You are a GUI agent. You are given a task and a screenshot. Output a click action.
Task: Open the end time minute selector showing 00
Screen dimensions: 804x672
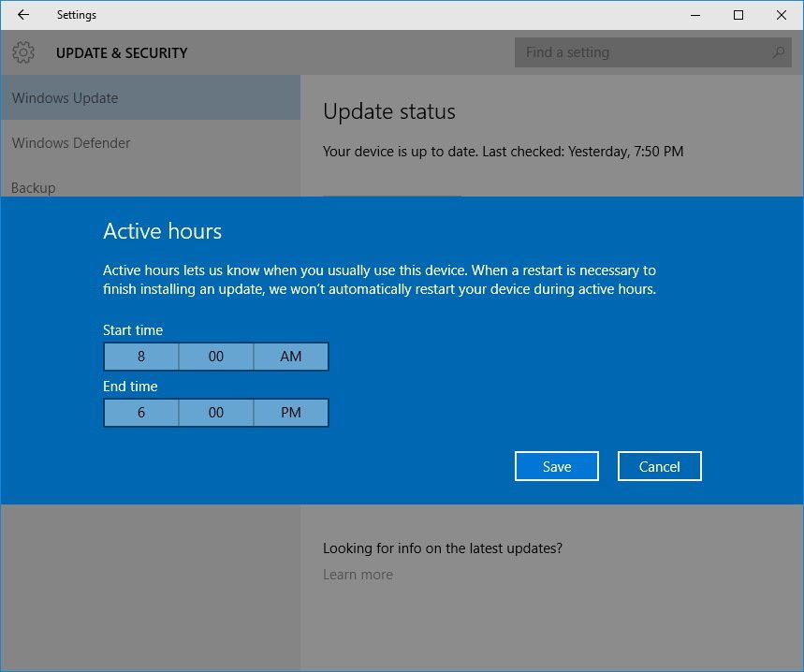pos(215,412)
